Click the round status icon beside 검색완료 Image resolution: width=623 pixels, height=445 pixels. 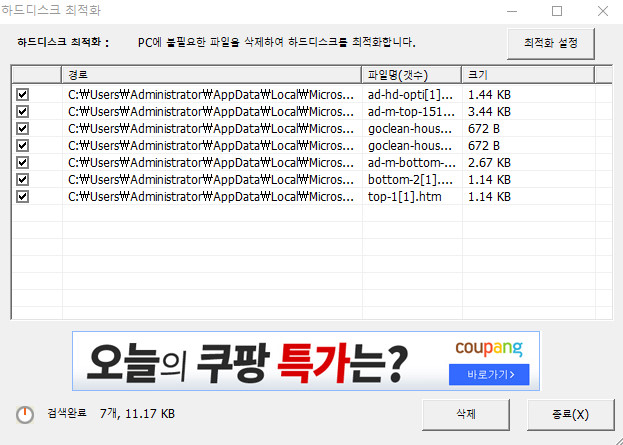tap(25, 415)
